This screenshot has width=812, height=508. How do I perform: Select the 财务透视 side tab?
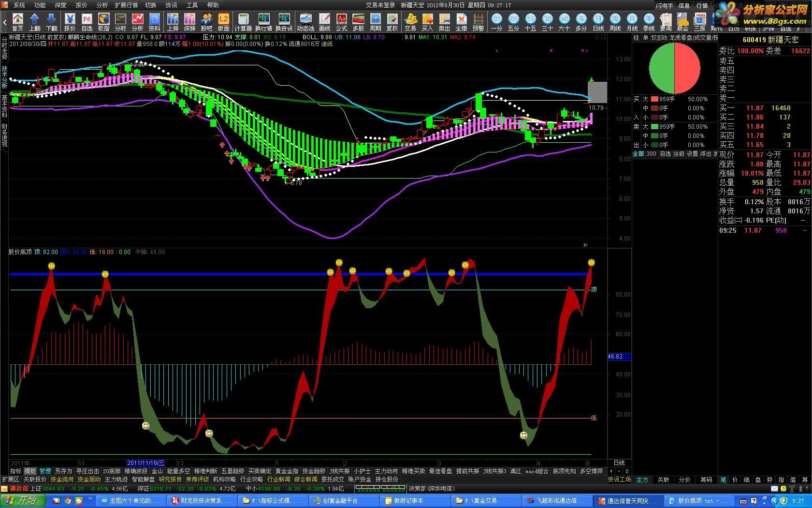pyautogui.click(x=4, y=135)
